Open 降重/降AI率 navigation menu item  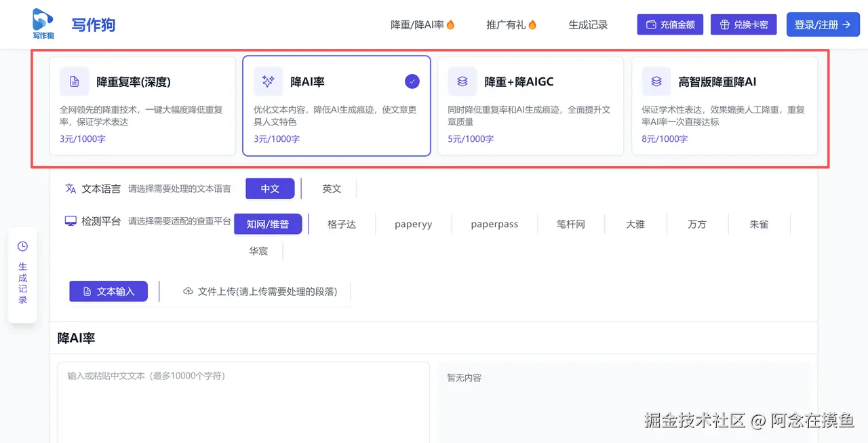pos(422,24)
